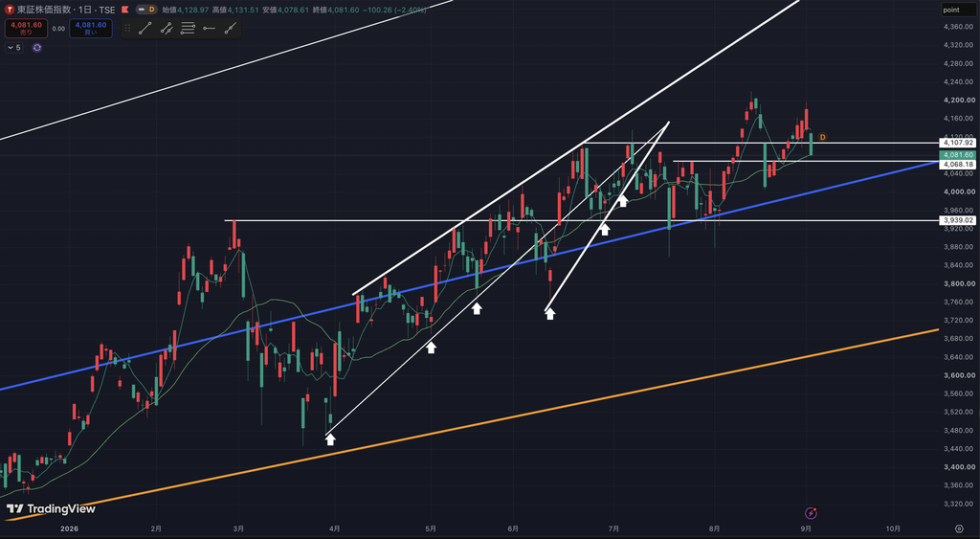Expand the indicators legend showing 5
This screenshot has height=539, width=980.
[13, 48]
